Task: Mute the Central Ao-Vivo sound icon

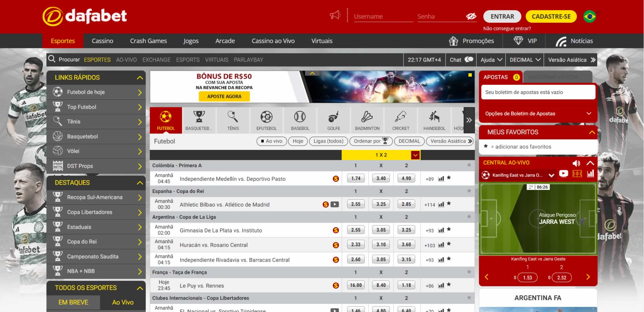Action: point(576,163)
